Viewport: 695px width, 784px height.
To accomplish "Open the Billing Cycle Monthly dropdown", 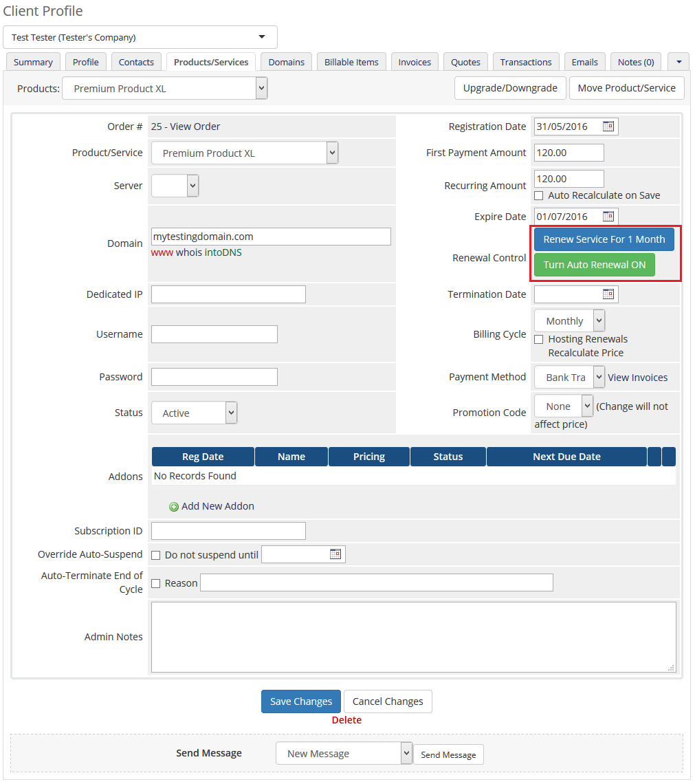I will pos(570,320).
